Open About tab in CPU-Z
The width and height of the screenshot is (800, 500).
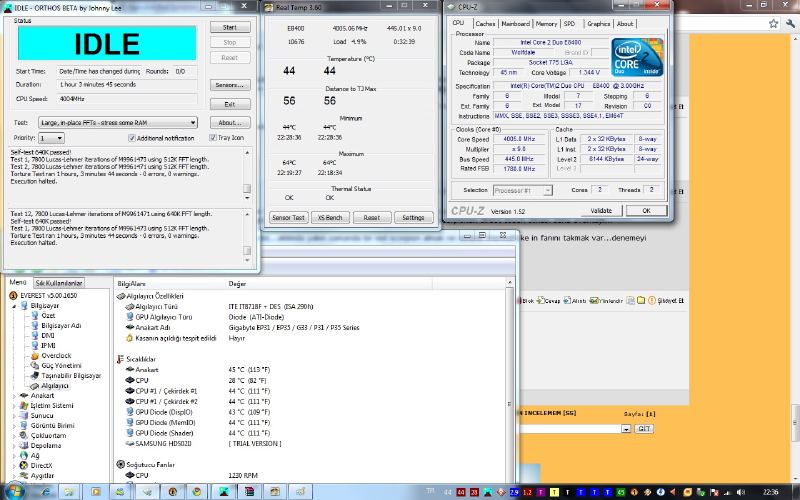click(x=625, y=23)
